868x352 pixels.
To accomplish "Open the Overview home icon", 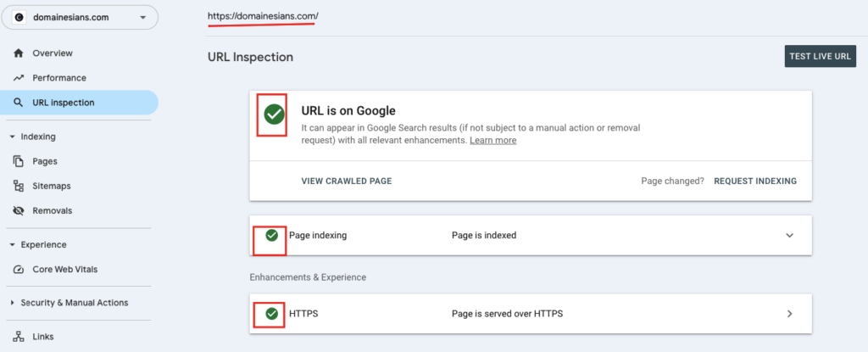I will pos(19,53).
